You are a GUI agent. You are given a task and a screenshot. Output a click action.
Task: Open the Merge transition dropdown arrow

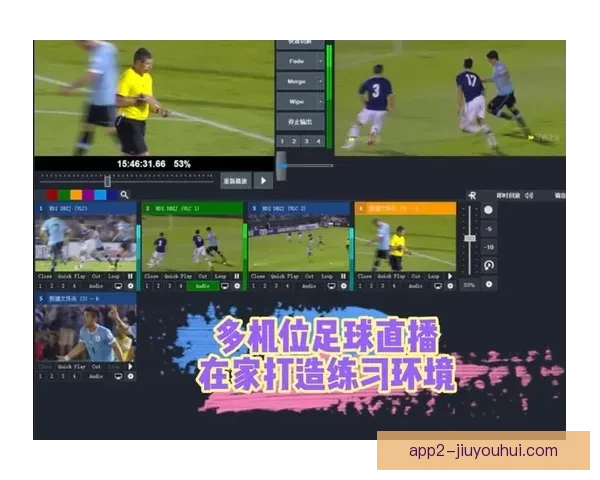click(x=320, y=81)
